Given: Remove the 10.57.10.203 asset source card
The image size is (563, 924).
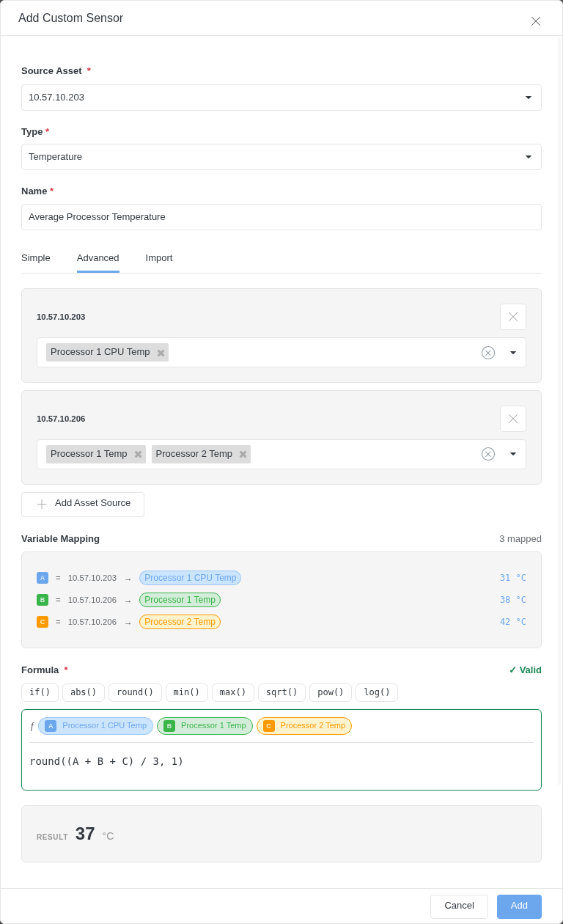Looking at the screenshot, I should [513, 317].
